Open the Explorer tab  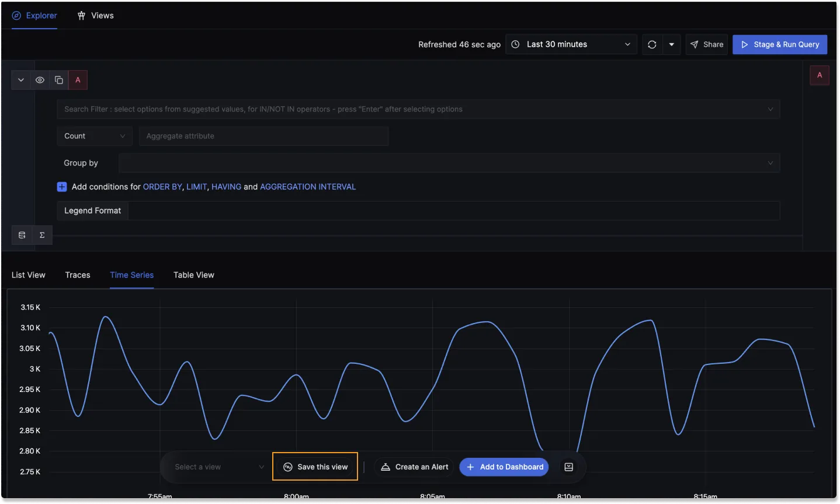[x=34, y=16]
